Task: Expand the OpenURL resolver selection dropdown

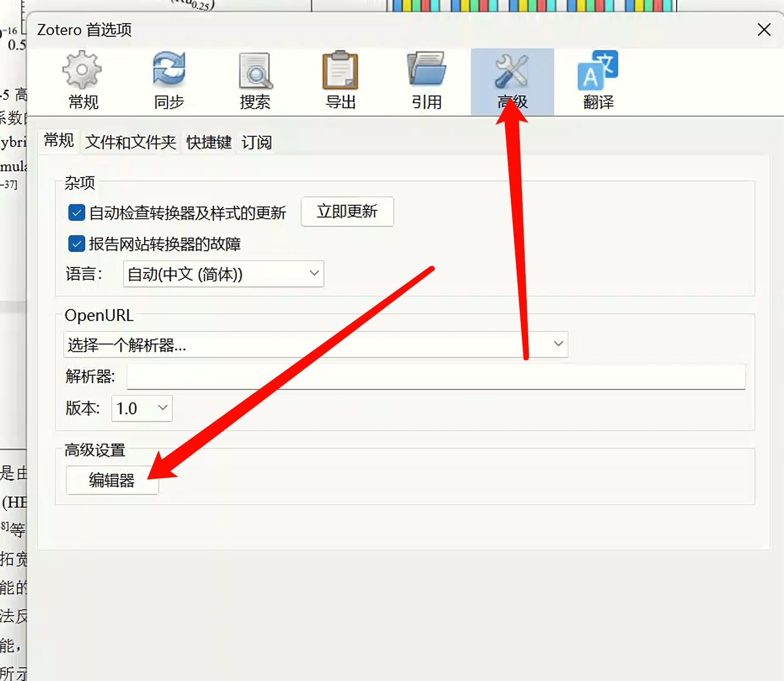Action: click(315, 345)
